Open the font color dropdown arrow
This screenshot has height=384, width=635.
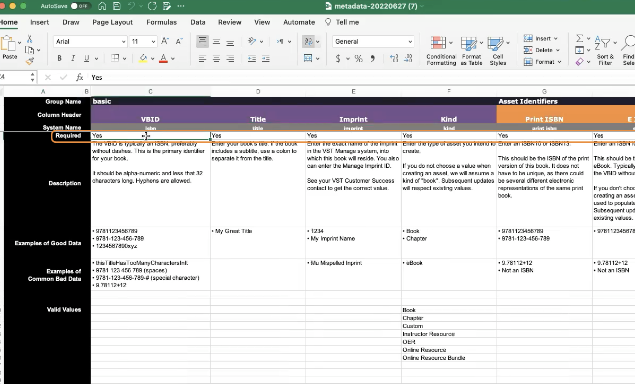point(173,59)
